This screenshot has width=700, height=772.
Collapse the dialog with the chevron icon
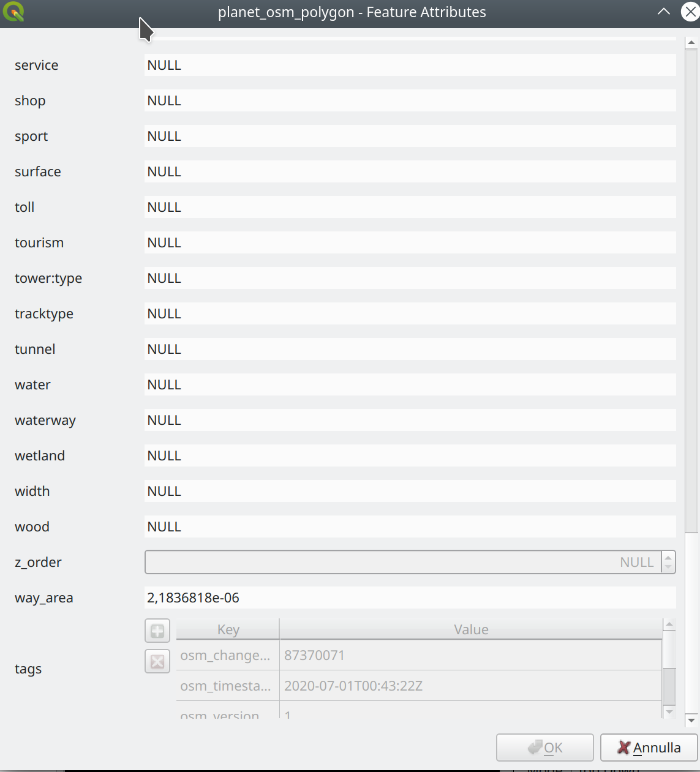(x=663, y=12)
